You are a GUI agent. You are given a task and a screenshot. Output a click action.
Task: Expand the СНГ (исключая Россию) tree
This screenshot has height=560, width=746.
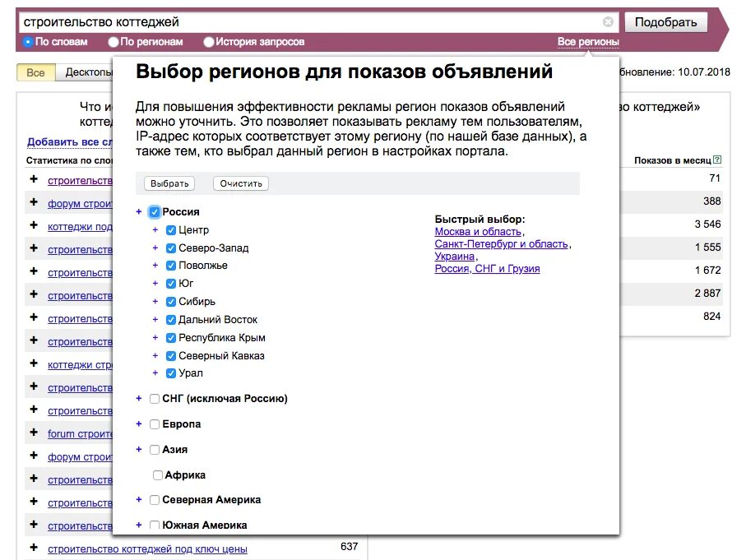click(x=139, y=398)
